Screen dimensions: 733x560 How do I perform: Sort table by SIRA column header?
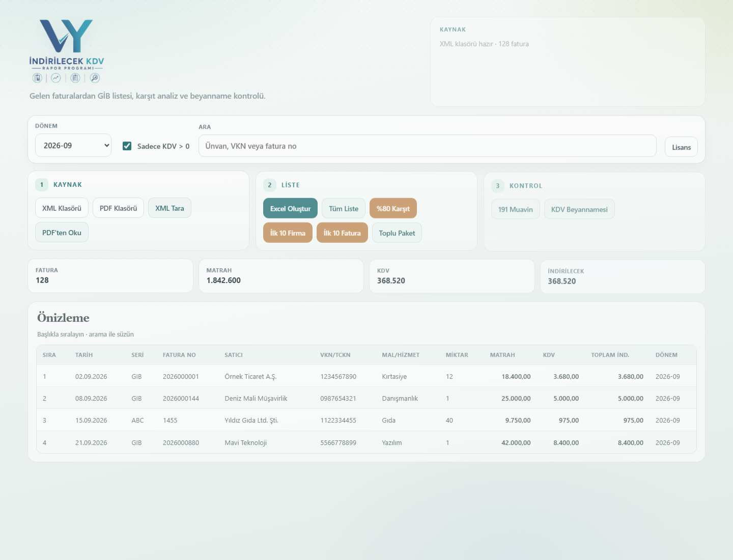[49, 355]
